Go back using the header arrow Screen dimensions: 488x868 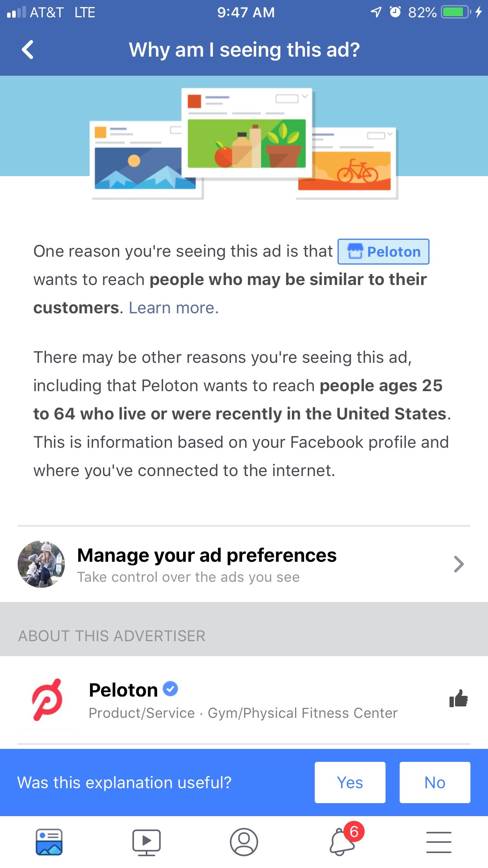[x=28, y=50]
